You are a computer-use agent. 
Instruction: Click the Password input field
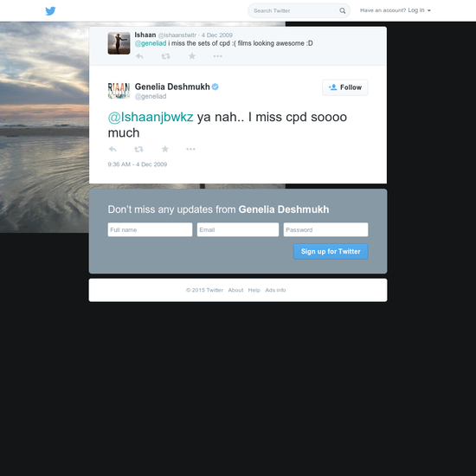point(325,230)
